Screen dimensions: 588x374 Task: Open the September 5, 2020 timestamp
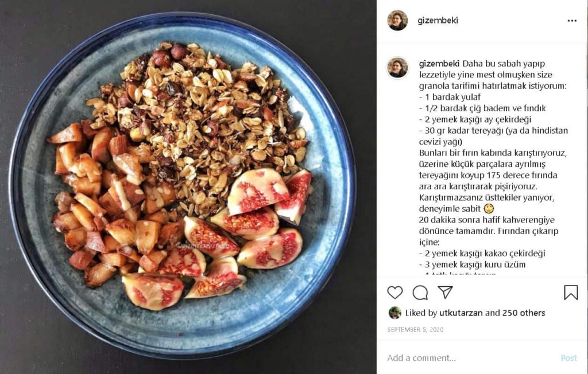coord(415,329)
